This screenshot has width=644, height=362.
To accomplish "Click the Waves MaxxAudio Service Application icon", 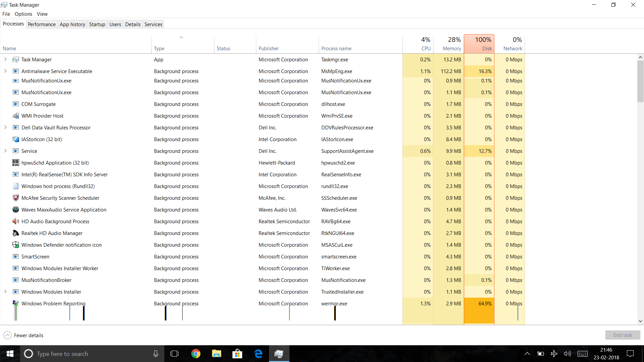I will (15, 209).
